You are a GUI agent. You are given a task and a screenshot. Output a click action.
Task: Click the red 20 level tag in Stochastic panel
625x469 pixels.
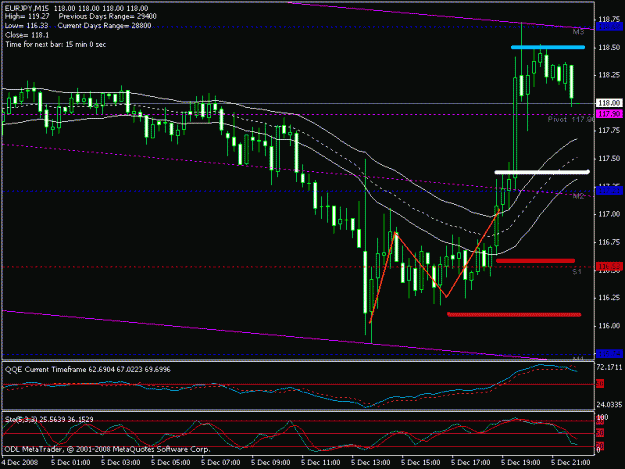pyautogui.click(x=600, y=445)
